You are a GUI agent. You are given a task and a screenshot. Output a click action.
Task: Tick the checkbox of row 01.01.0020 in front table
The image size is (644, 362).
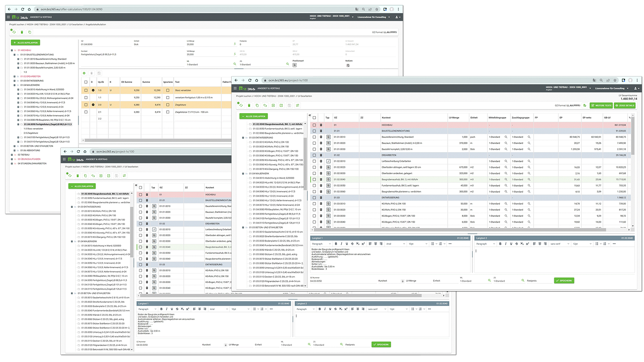click(x=314, y=143)
